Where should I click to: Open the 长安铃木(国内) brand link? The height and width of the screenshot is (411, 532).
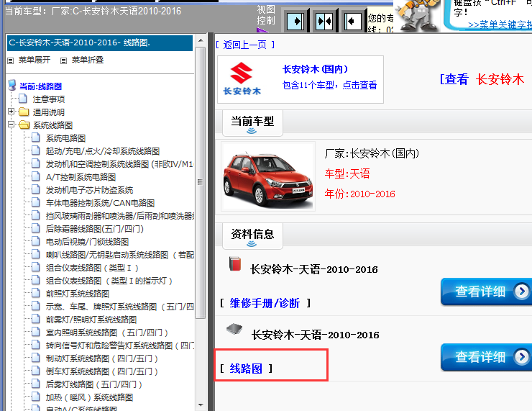tap(315, 69)
